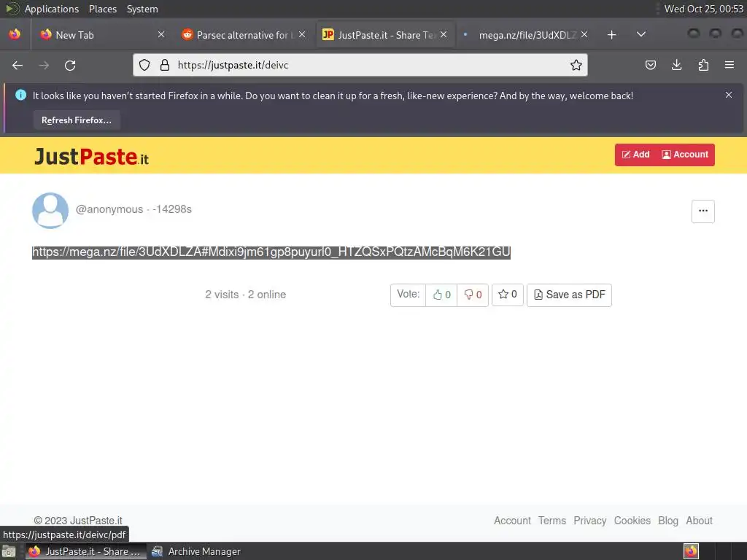The width and height of the screenshot is (747, 560).
Task: Switch to the New Tab tab
Action: [x=102, y=35]
